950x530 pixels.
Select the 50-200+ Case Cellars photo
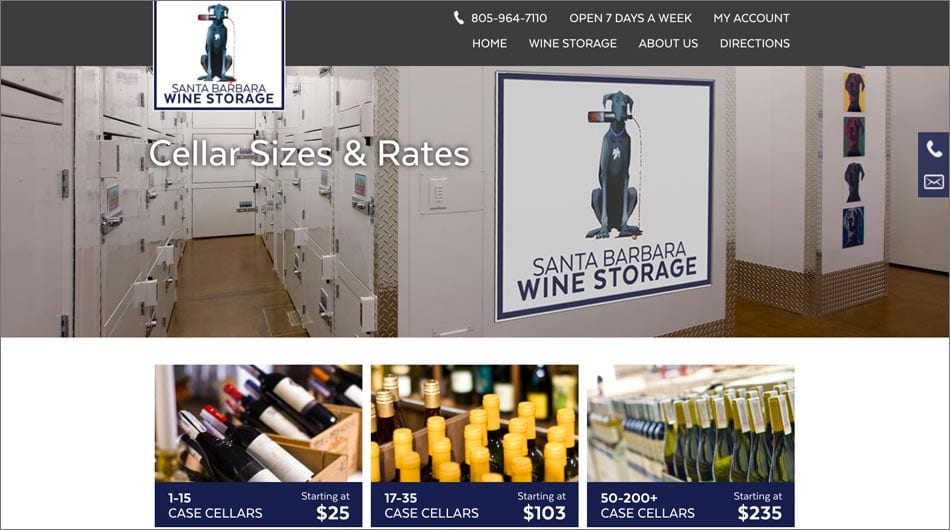click(x=691, y=423)
